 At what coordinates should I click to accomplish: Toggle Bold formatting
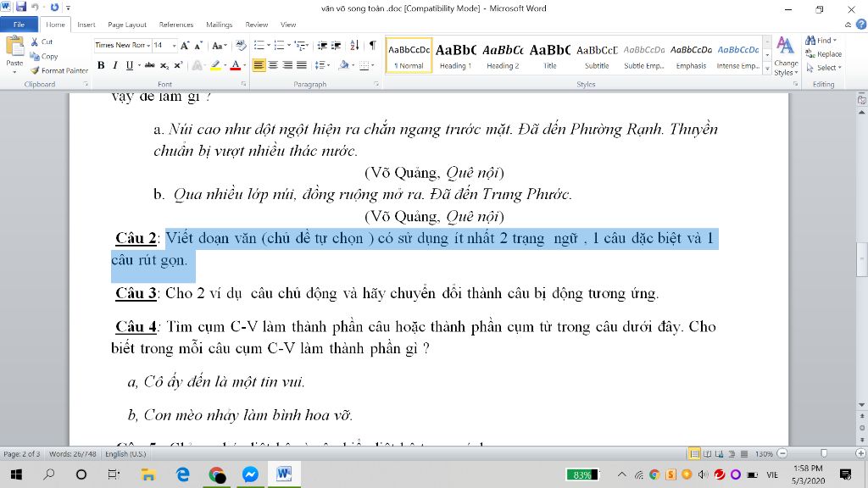(x=101, y=65)
